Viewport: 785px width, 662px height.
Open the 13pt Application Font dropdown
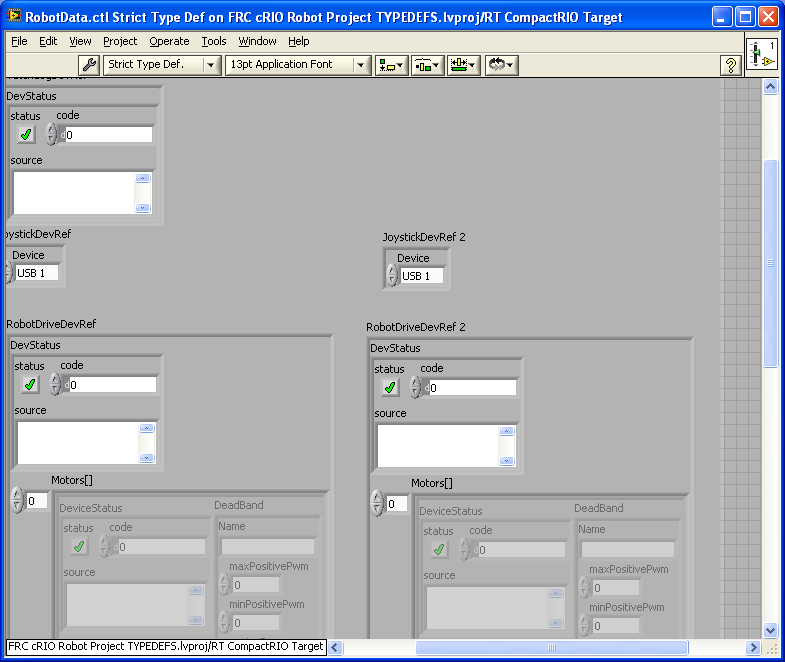point(298,65)
